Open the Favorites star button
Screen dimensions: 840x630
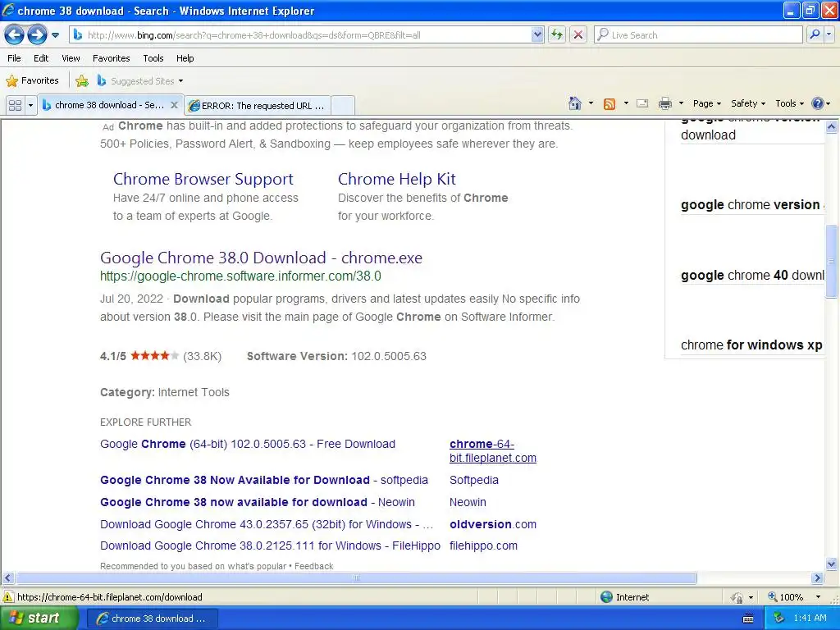click(32, 81)
